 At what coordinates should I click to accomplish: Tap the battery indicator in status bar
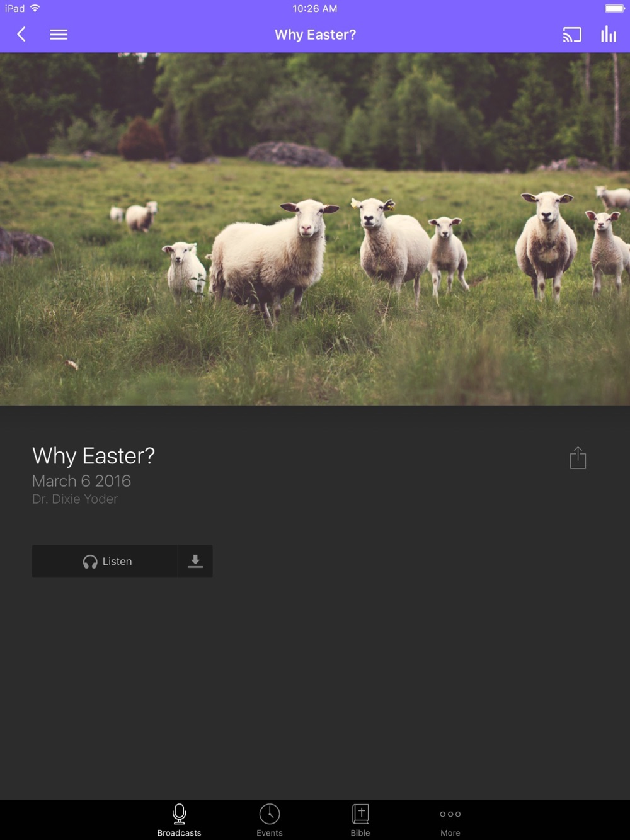(x=615, y=8)
